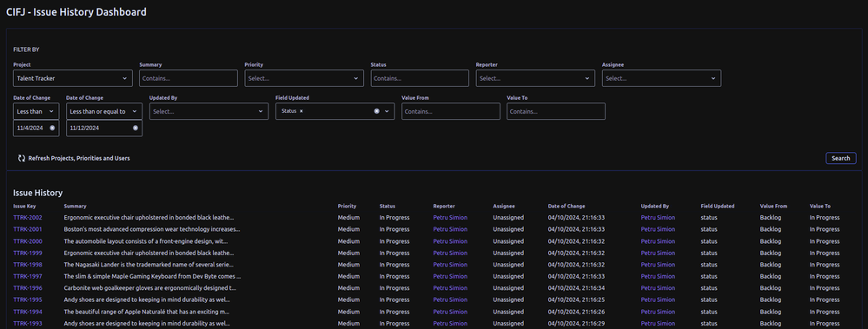Click the Value From column header
This screenshot has height=329, width=868.
pyautogui.click(x=773, y=207)
